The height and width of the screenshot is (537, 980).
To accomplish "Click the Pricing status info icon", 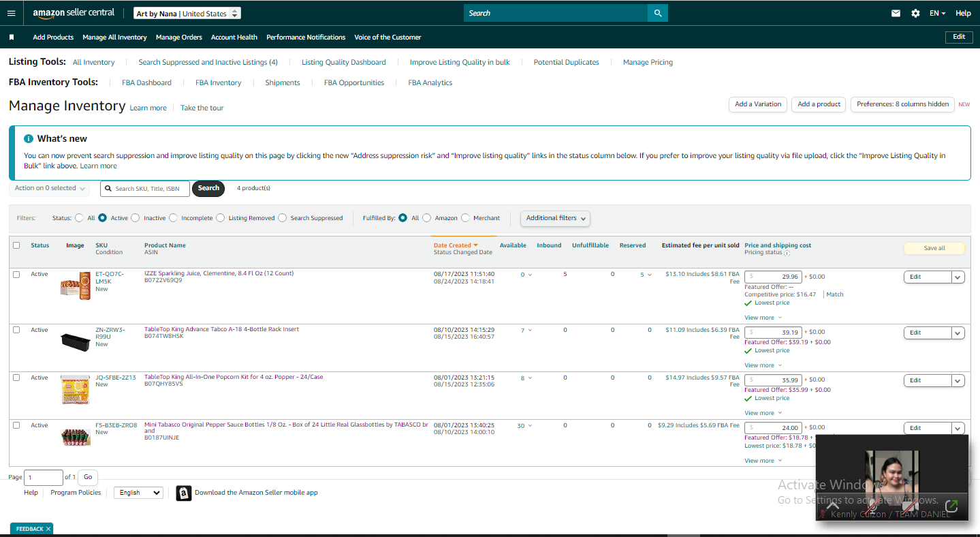I will tap(787, 253).
